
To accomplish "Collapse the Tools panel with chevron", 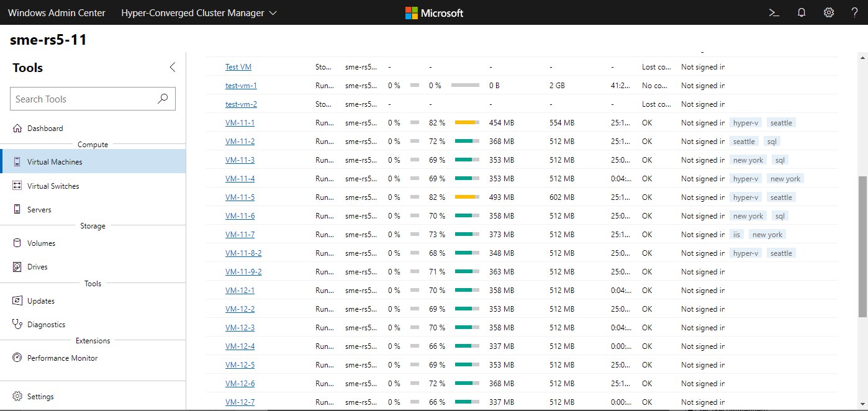I will 173,68.
